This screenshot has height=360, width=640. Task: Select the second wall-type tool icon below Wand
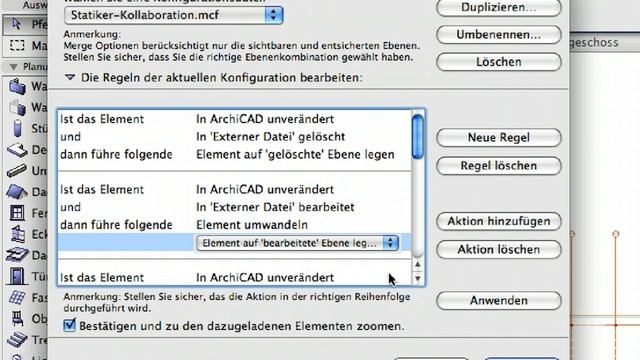point(17,107)
